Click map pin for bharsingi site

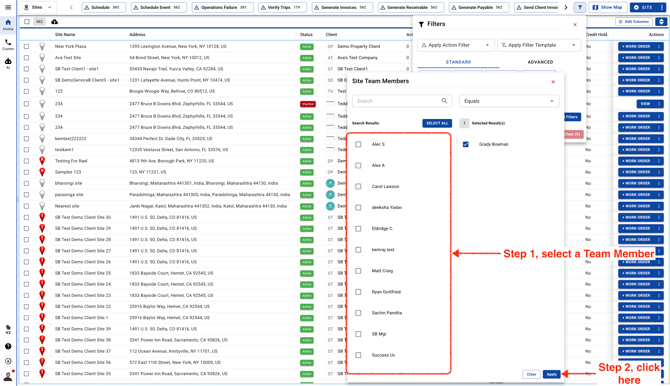42,183
